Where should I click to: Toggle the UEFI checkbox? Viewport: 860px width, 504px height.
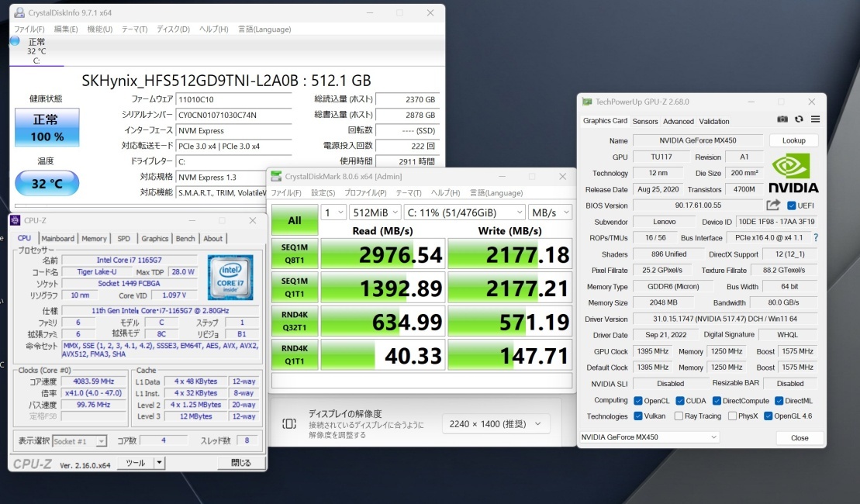(x=792, y=205)
